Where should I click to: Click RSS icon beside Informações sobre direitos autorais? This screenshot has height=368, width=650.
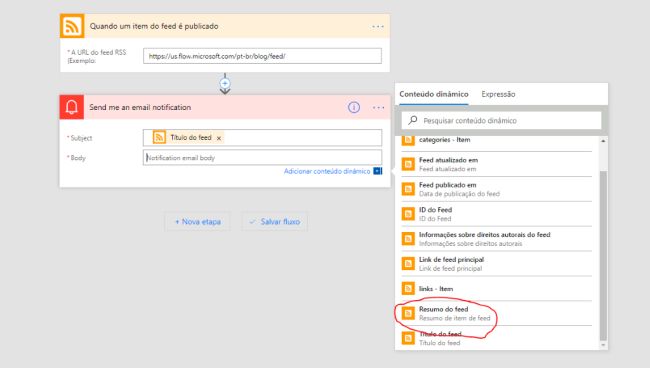[408, 239]
